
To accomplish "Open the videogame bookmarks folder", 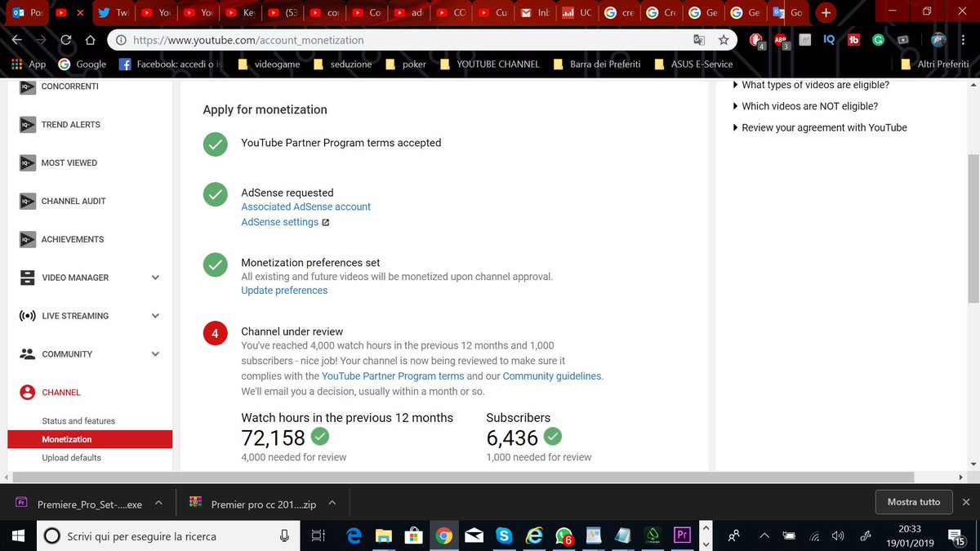I will pos(269,64).
